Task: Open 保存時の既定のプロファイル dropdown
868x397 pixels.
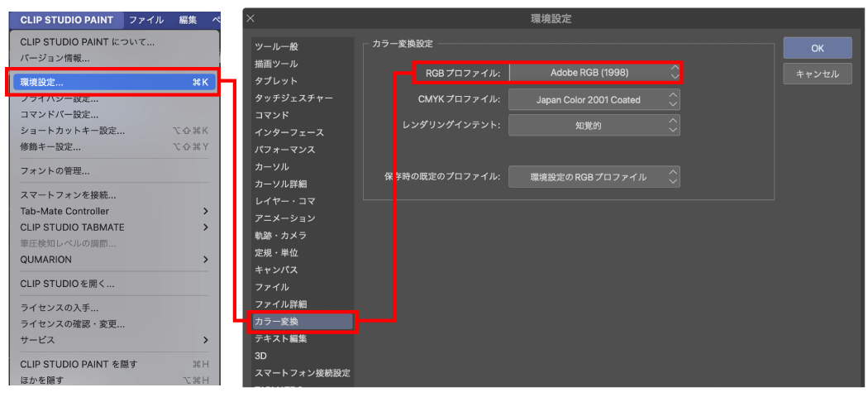Action: pyautogui.click(x=594, y=177)
